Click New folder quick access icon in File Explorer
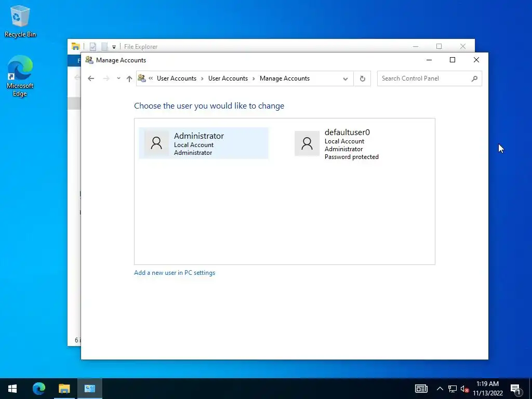Screen dimensions: 532x399 104,46
